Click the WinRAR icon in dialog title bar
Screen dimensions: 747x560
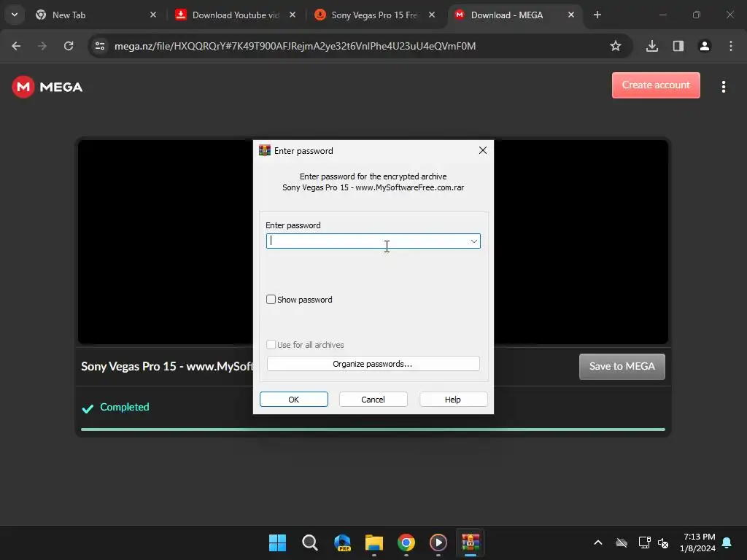click(264, 150)
